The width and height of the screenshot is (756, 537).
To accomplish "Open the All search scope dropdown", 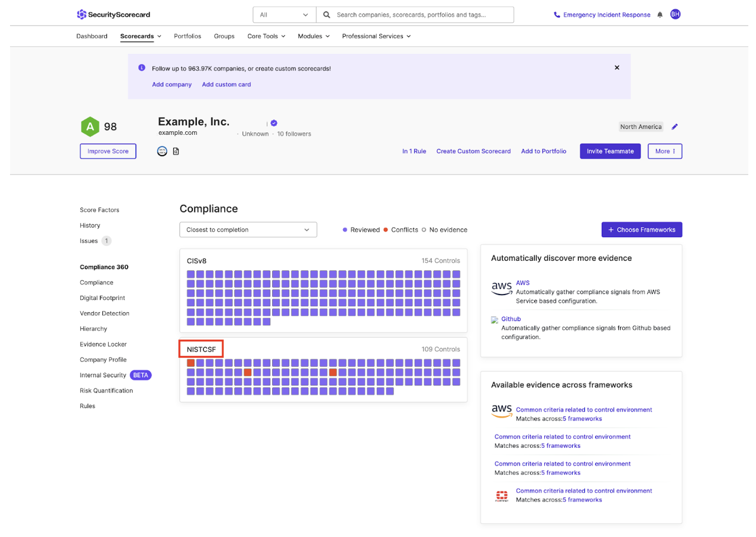I will (x=285, y=15).
